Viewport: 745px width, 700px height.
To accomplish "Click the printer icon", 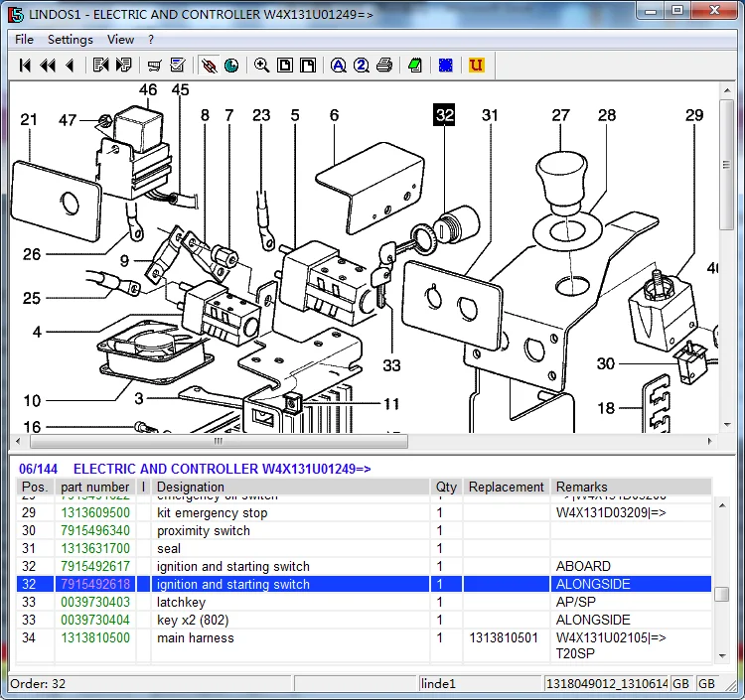I will click(x=383, y=66).
